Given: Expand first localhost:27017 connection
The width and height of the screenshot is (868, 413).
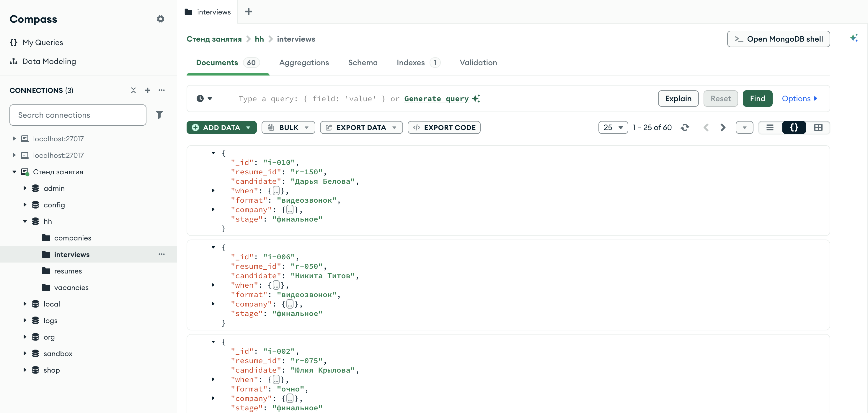Looking at the screenshot, I should coord(14,139).
